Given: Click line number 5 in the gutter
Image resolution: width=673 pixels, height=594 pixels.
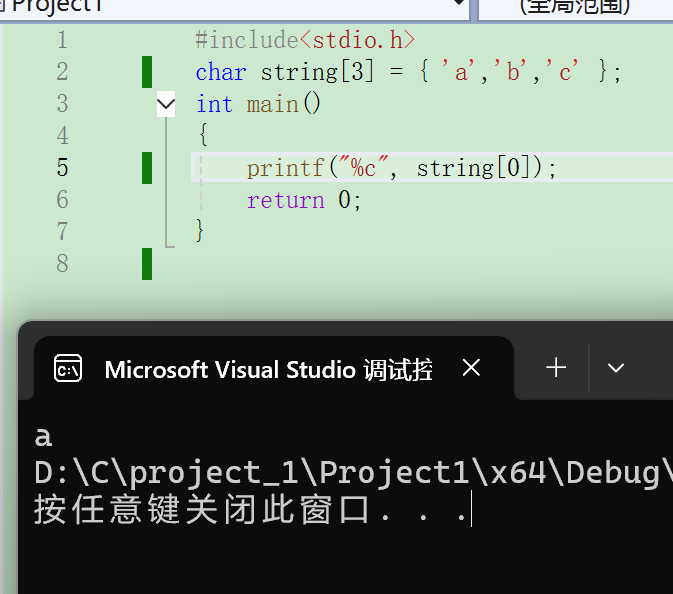Looking at the screenshot, I should (x=63, y=168).
